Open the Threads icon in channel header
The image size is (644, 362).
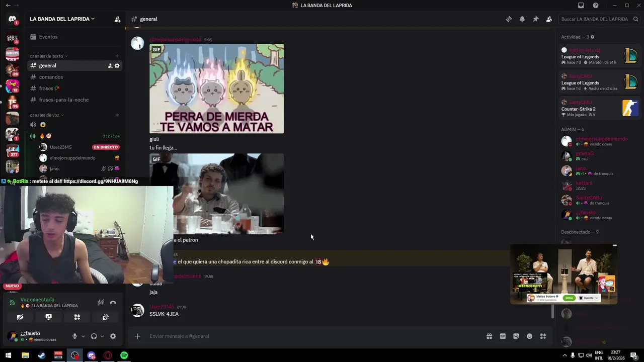(509, 19)
